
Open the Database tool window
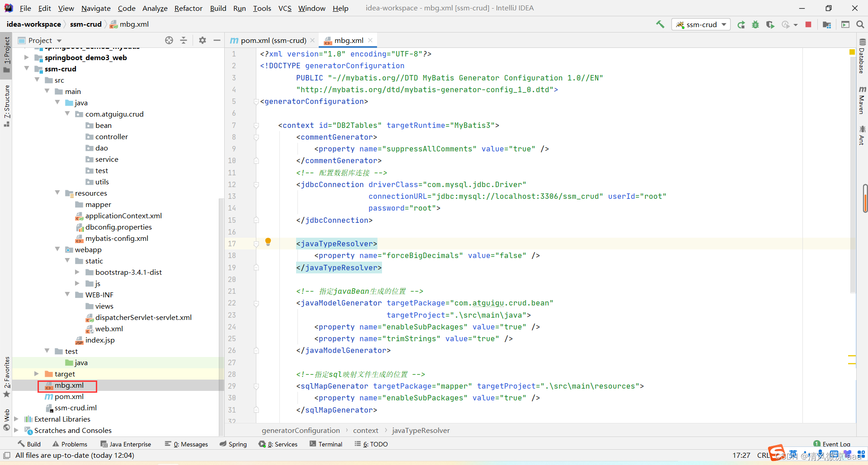(862, 56)
